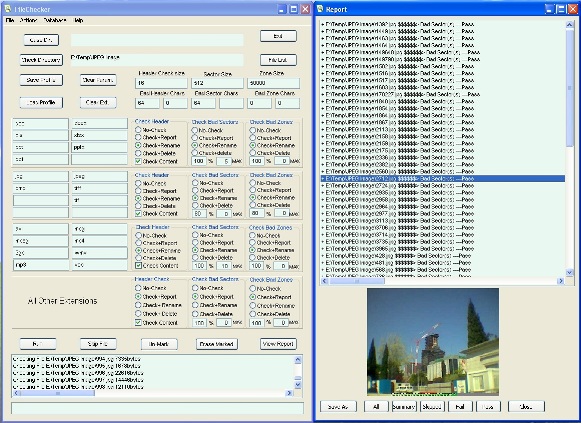Uncheck Check Content in the mp3 extensions group
The image size is (581, 423).
(138, 265)
